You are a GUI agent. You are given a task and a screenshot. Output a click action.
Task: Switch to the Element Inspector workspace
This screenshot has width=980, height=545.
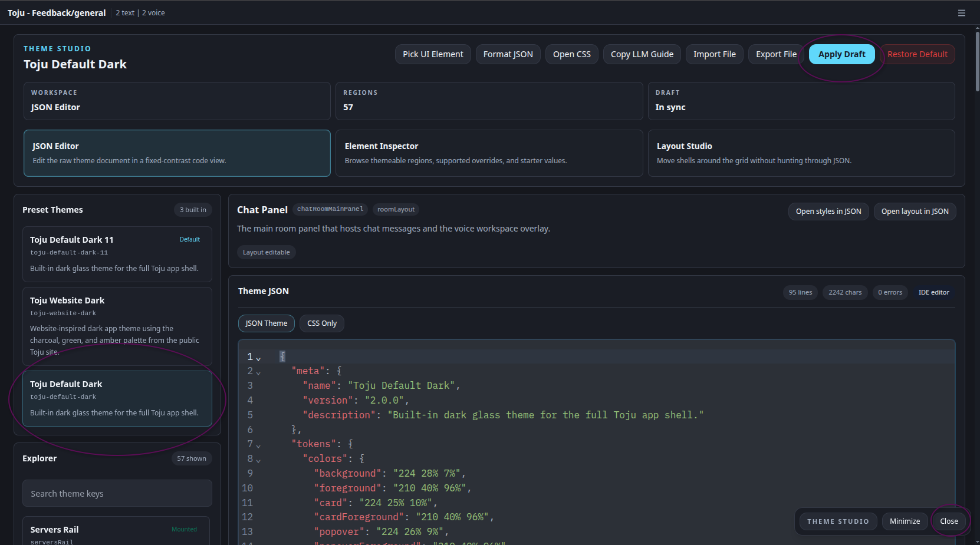[x=489, y=153]
